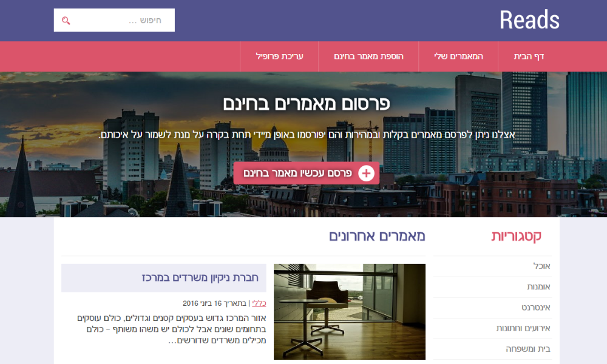Click the Reads site logo
This screenshot has height=364, width=607.
529,20
